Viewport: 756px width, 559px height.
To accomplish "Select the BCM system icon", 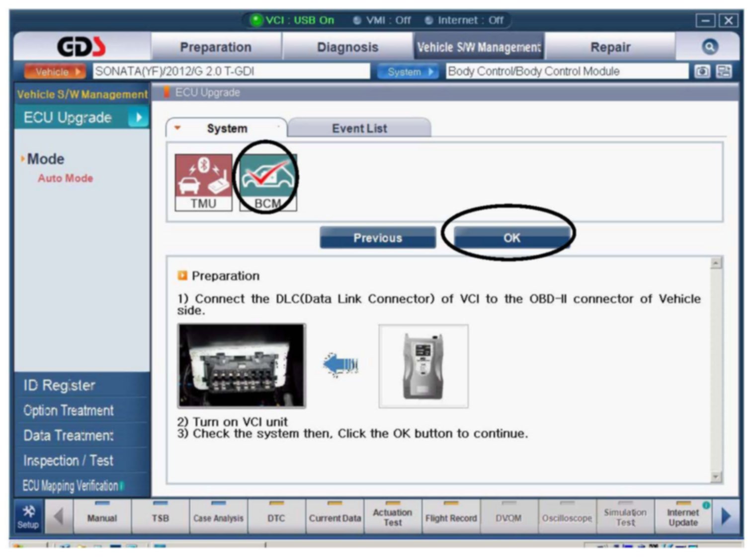I will (x=267, y=182).
